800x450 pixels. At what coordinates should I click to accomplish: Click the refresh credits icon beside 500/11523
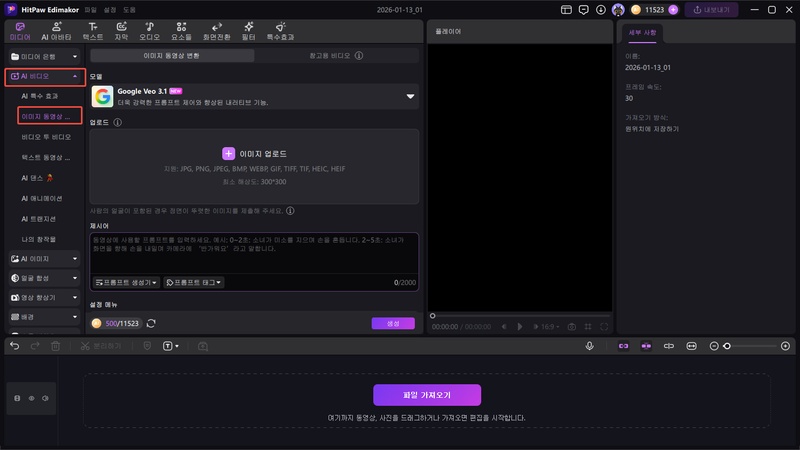pos(151,323)
